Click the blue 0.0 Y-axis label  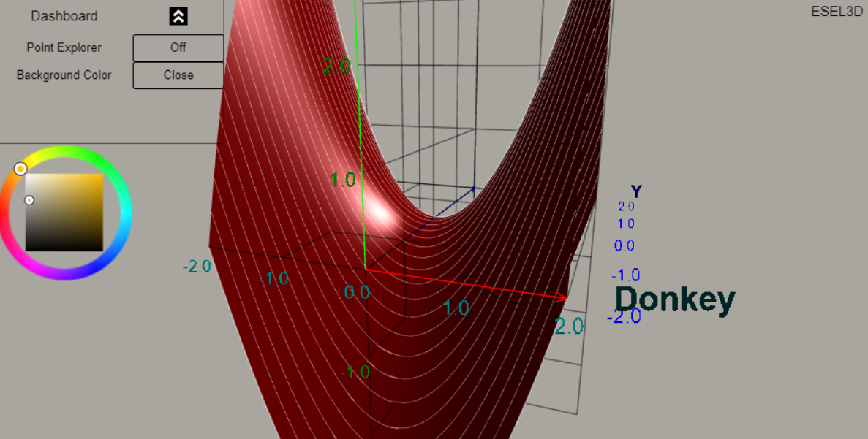tap(624, 246)
